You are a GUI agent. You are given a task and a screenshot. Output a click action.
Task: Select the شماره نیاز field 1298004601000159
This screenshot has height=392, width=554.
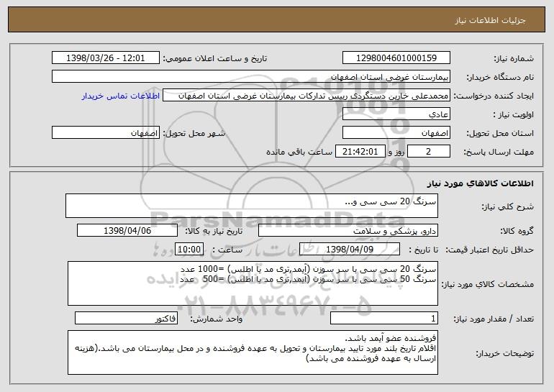[x=396, y=58]
